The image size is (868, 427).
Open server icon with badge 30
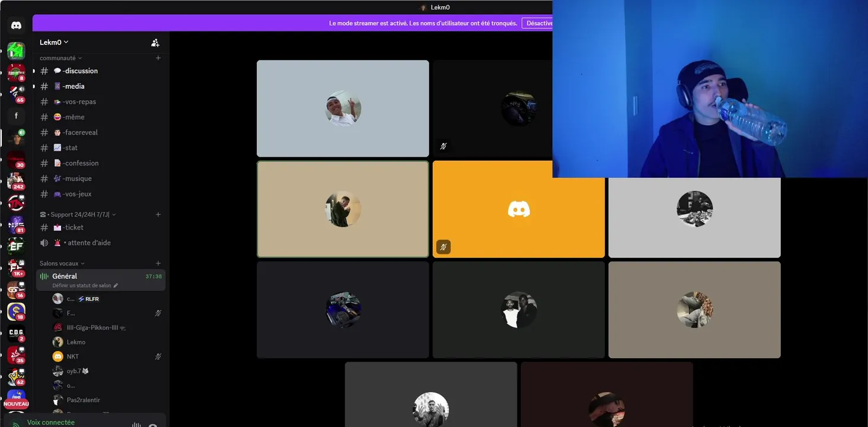pyautogui.click(x=16, y=160)
